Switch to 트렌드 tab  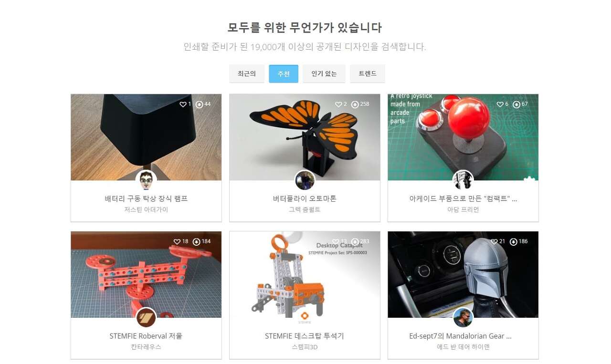[368, 74]
